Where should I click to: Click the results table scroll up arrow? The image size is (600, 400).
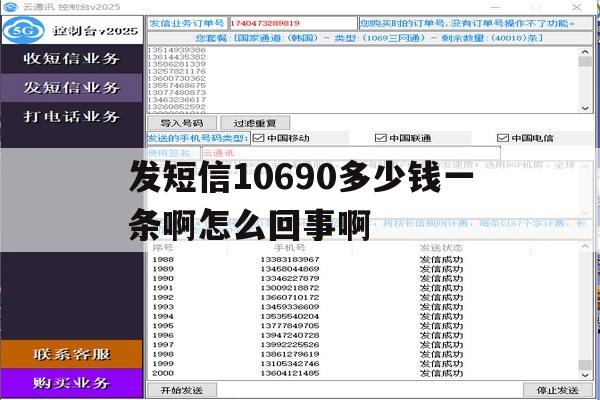[x=585, y=247]
